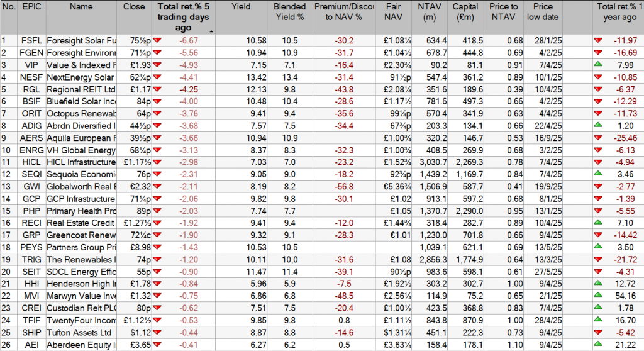Select row number 13 cell
The height and width of the screenshot is (351, 644).
(9, 187)
